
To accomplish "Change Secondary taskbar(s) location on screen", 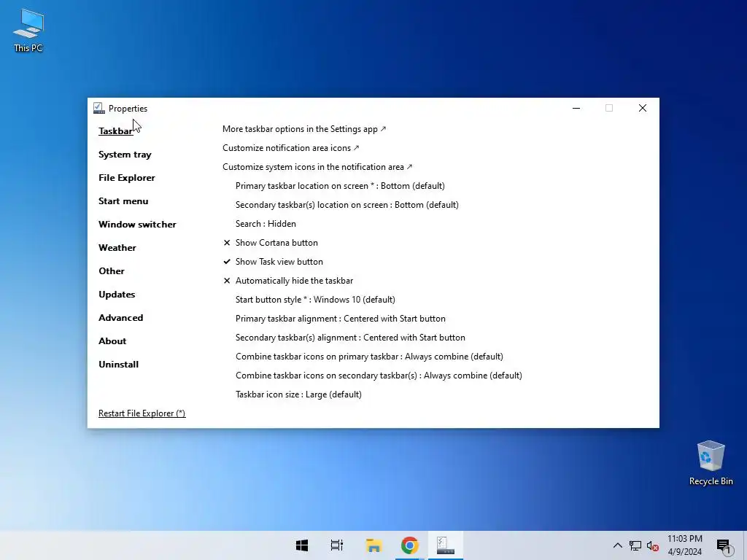I will coord(347,205).
